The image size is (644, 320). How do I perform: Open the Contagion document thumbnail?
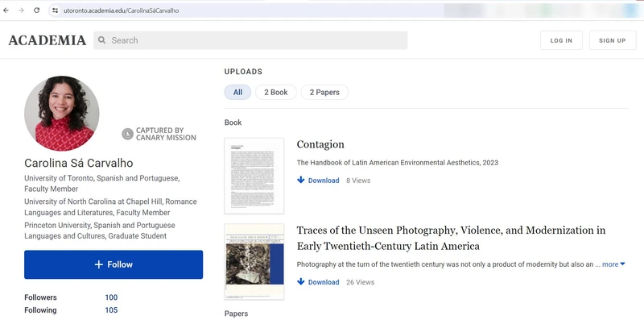point(254,176)
